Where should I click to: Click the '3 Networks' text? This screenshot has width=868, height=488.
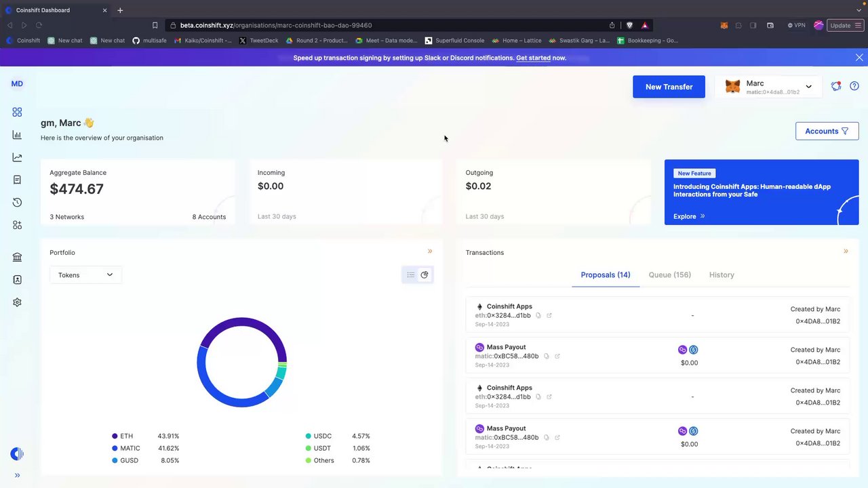click(66, 217)
